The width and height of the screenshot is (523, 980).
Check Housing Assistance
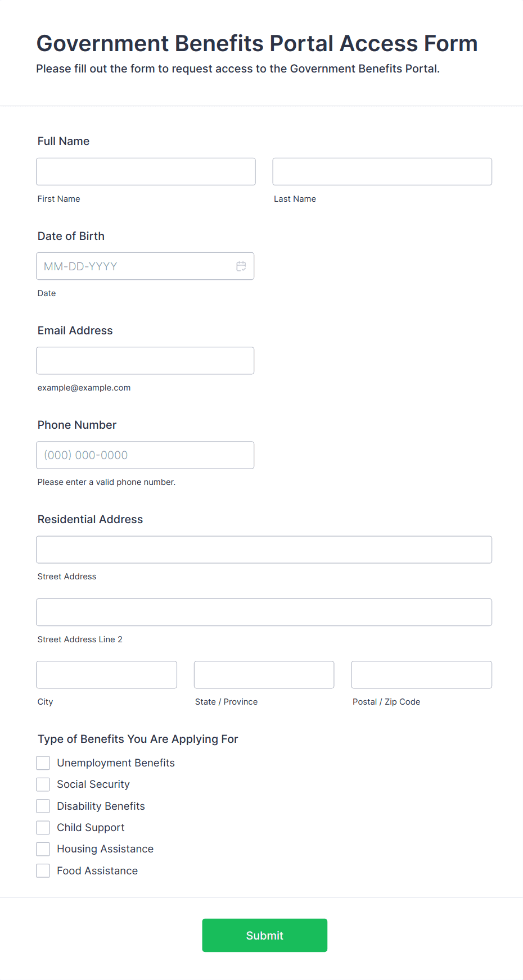pos(43,849)
